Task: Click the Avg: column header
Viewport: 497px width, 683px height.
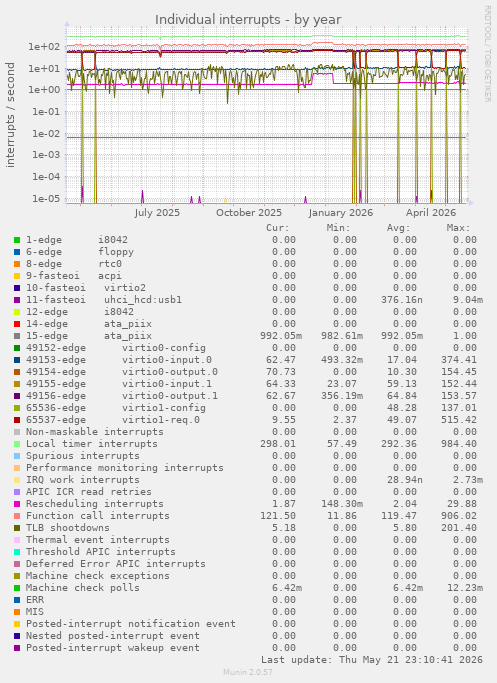Action: (x=399, y=228)
